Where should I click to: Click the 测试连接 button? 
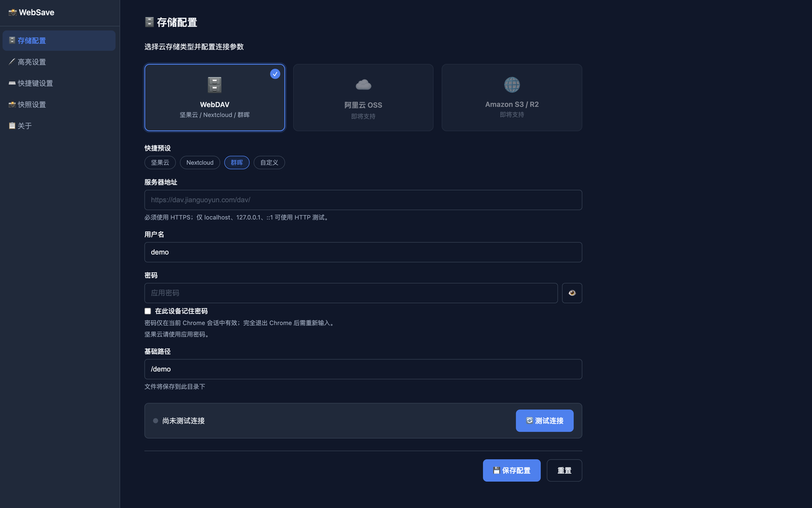pos(544,420)
